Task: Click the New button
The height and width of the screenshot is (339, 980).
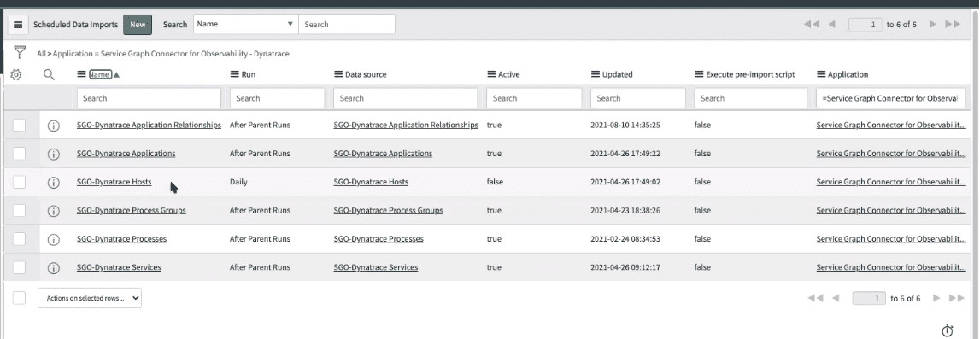Action: 138,25
